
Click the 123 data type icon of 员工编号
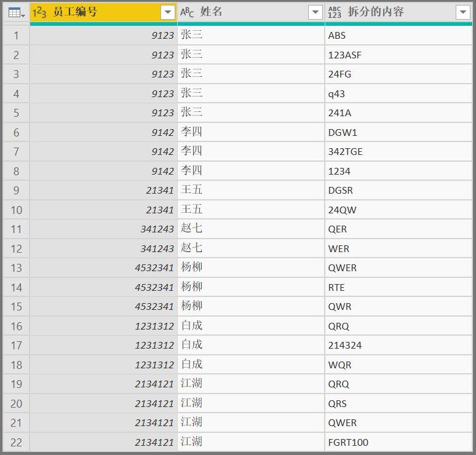coord(39,12)
